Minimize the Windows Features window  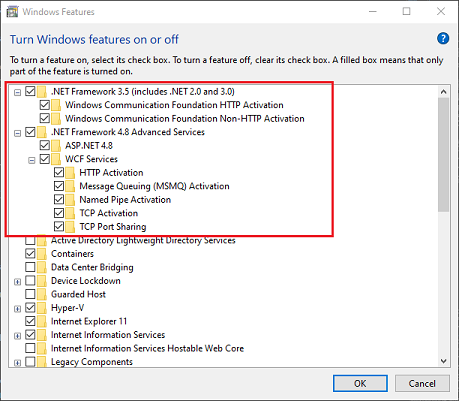pos(373,12)
